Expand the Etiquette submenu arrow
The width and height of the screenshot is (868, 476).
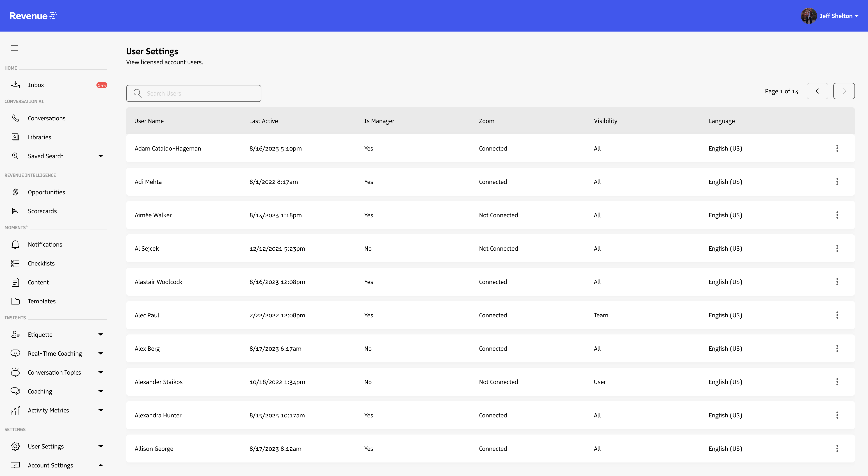click(101, 334)
